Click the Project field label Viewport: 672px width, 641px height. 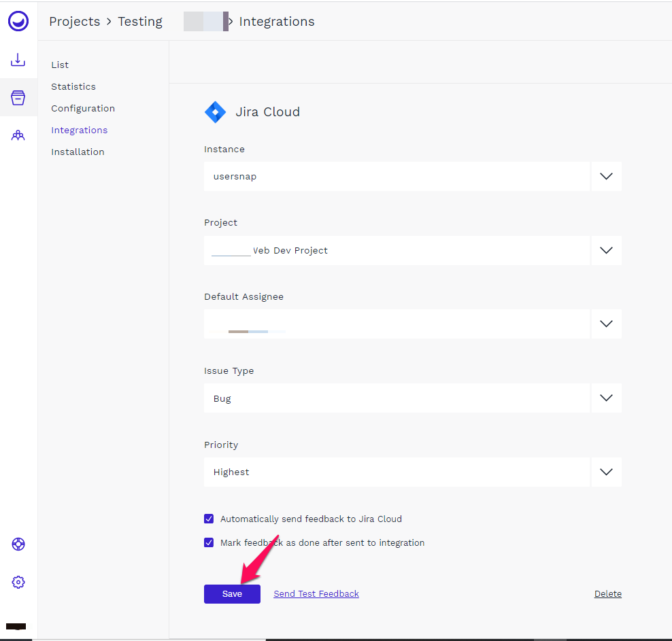[x=220, y=223]
